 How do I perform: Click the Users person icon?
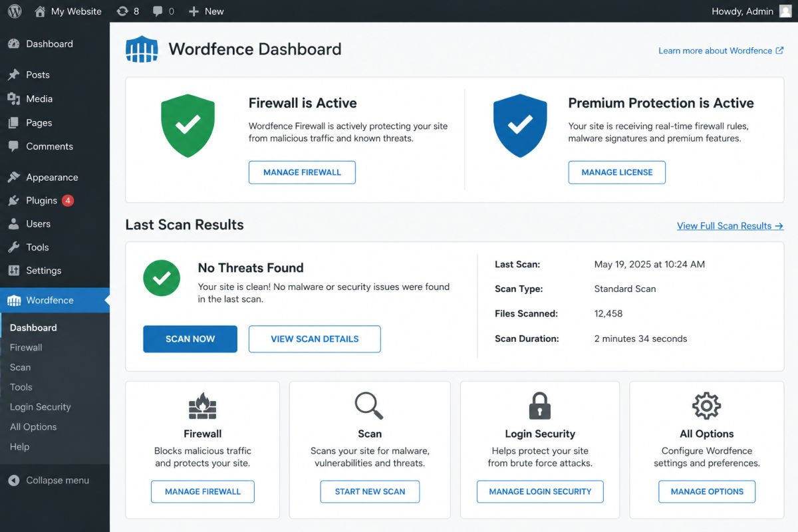click(13, 224)
